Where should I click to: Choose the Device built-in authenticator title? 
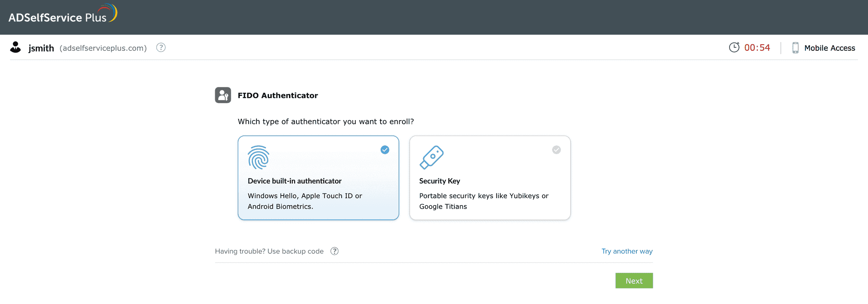pyautogui.click(x=295, y=181)
